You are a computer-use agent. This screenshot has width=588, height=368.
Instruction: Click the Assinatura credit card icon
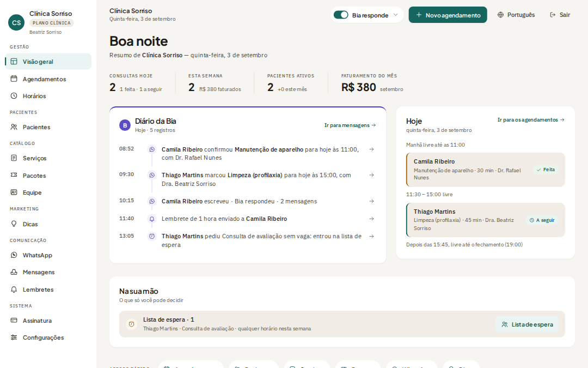tap(14, 321)
